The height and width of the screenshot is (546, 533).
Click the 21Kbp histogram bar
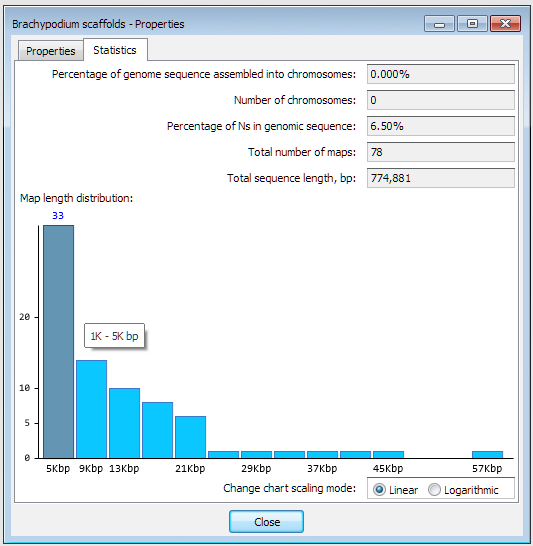190,437
